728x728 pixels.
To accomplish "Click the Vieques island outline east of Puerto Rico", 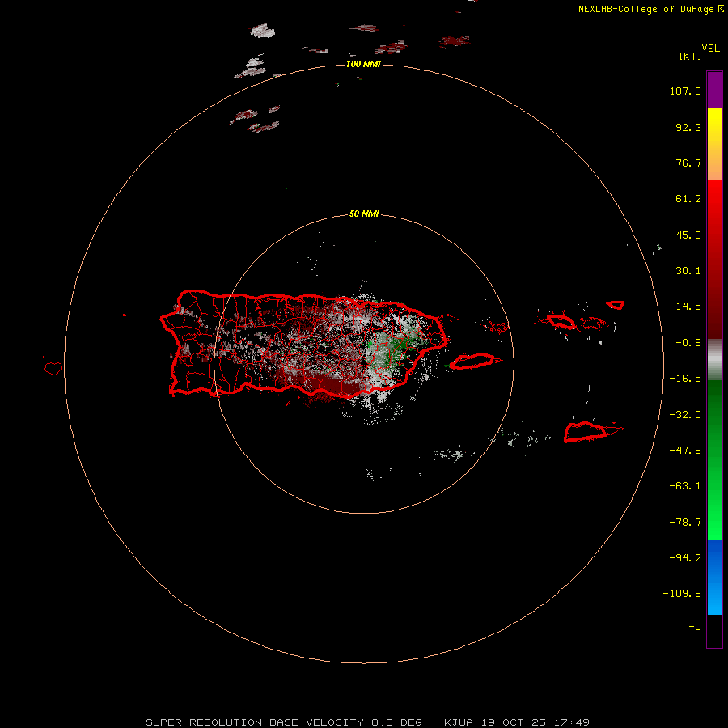I will (x=472, y=362).
